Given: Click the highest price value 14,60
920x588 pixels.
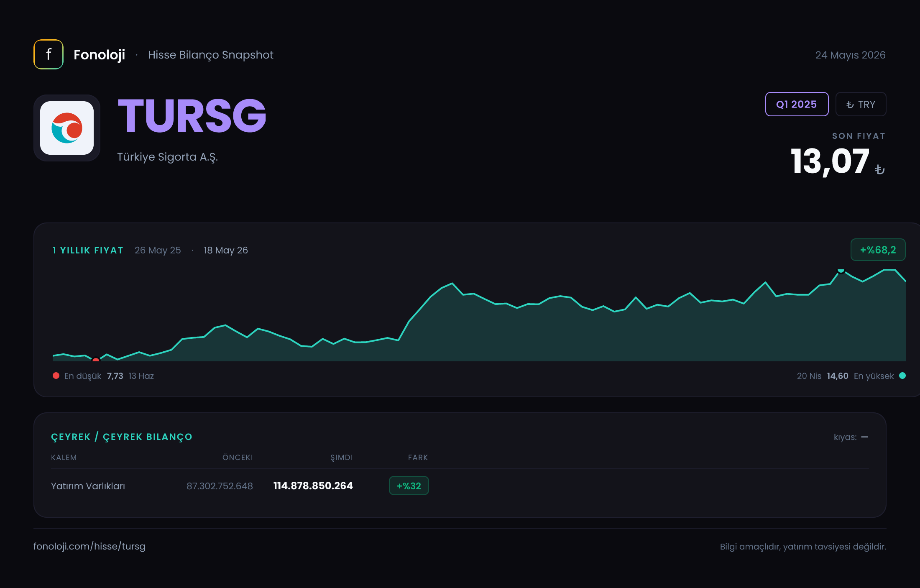Looking at the screenshot, I should tap(838, 376).
